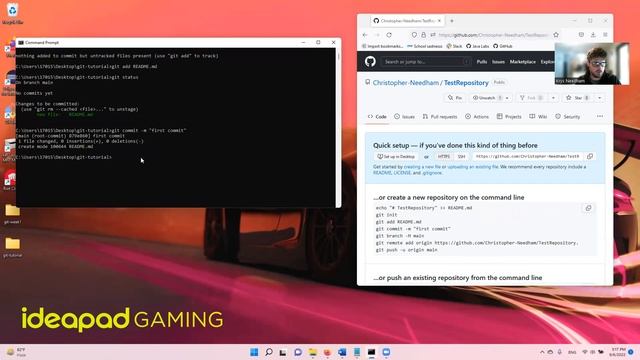Screen dimensions: 640x360
Task: Open the taskbar clock and date
Action: coord(618,352)
